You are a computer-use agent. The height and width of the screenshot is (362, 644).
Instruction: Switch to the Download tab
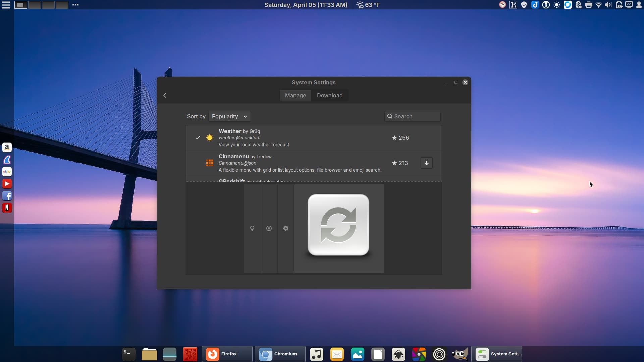tap(330, 95)
